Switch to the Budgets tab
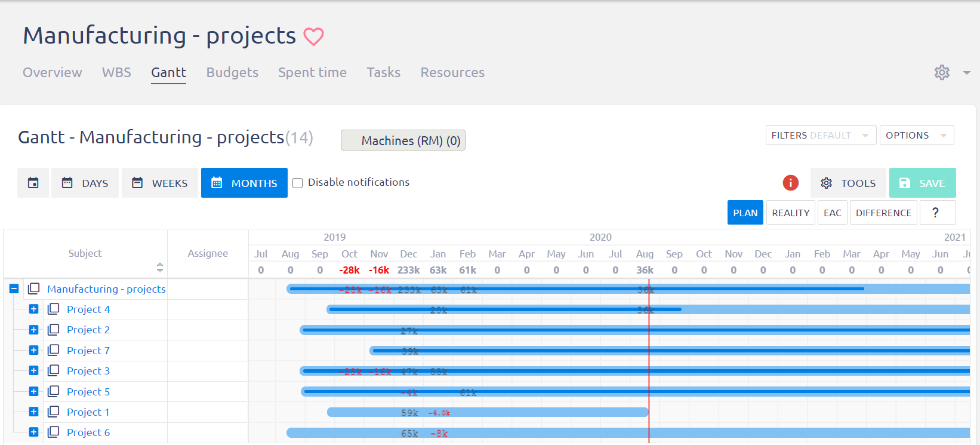 tap(232, 72)
